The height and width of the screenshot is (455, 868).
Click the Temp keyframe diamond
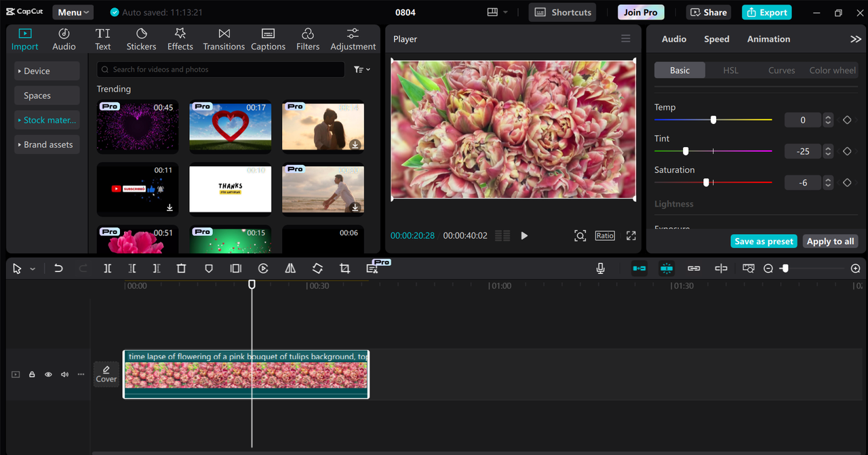point(847,120)
